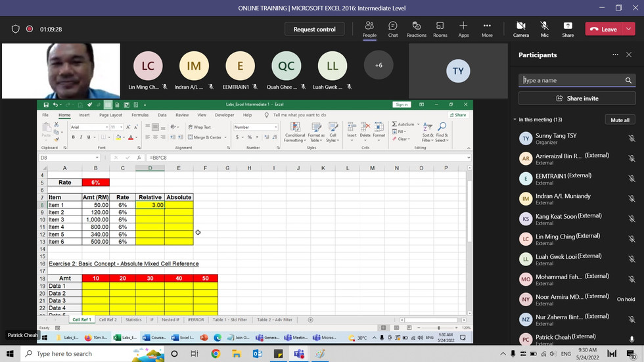Adjust the Excel zoom slider in status bar
Viewport: 644px width, 362px height.
(x=439, y=328)
